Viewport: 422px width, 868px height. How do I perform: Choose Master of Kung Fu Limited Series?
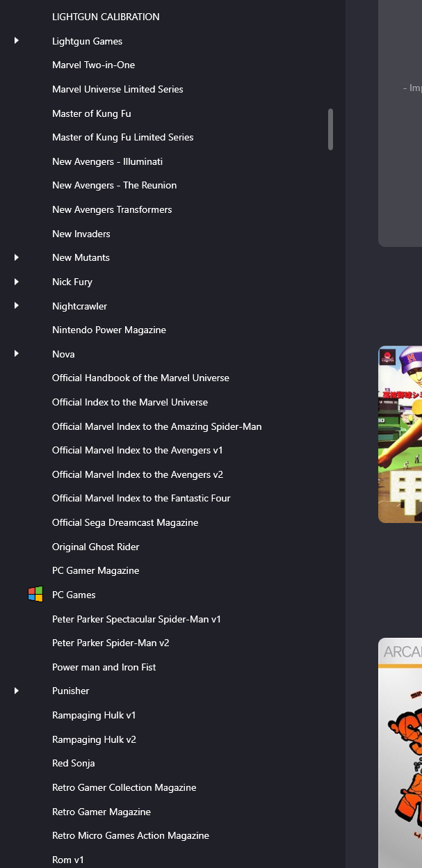(x=122, y=137)
